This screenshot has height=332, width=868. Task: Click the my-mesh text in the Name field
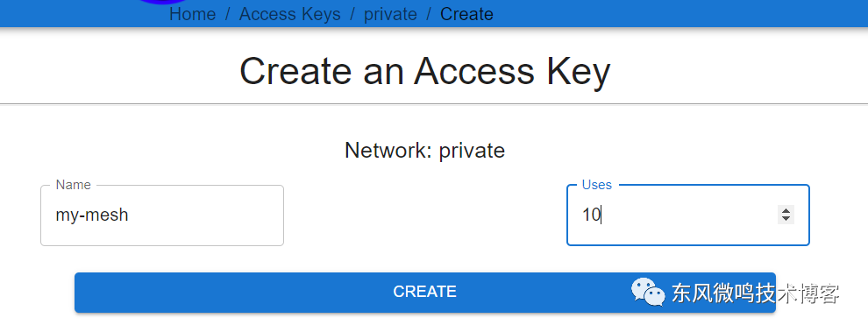click(x=92, y=215)
